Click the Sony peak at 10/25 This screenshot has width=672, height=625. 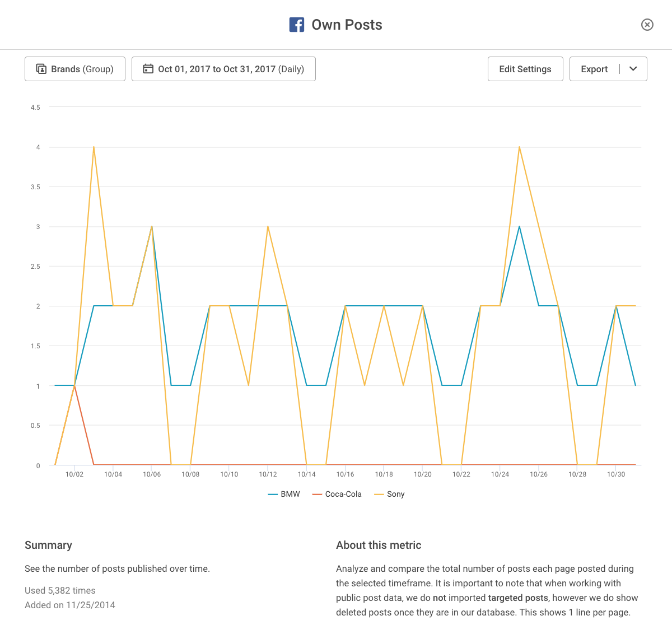pos(520,147)
